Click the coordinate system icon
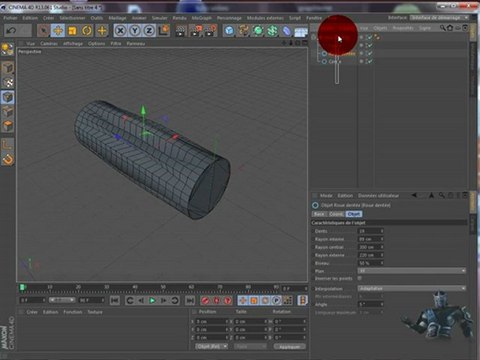Viewport: 480px width, 360px height. pos(164,31)
